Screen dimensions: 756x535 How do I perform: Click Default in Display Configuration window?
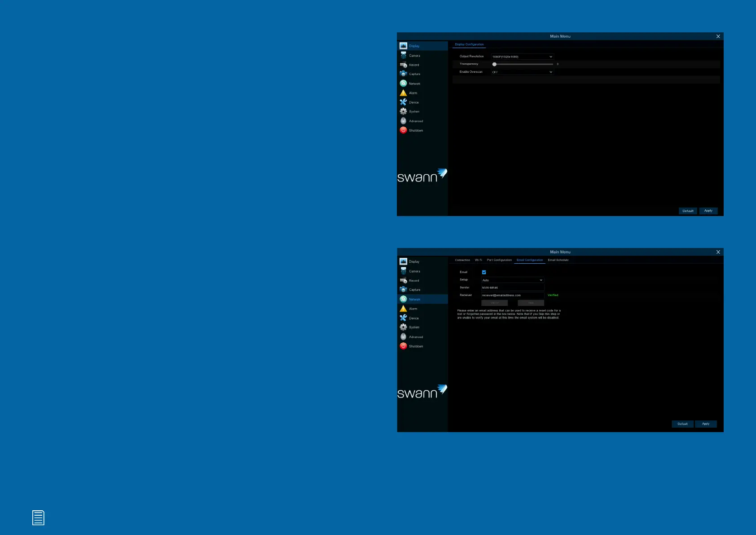tap(688, 211)
